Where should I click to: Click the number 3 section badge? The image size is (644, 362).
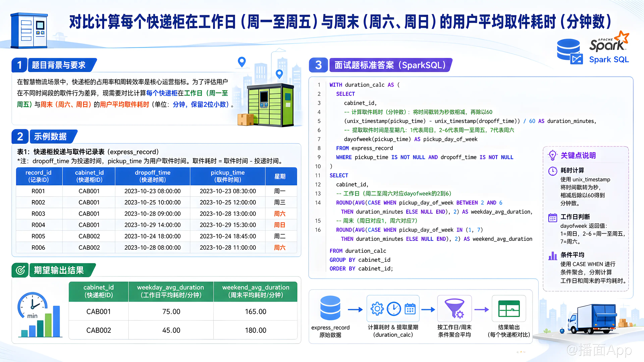(318, 65)
